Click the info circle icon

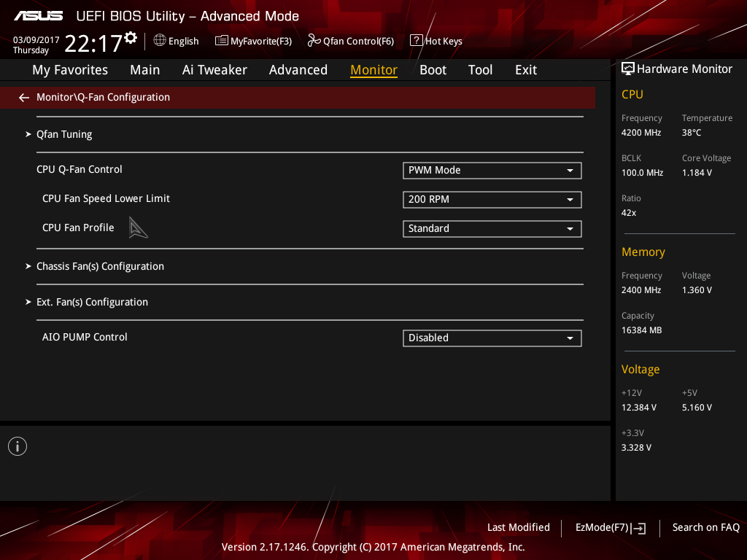(18, 446)
